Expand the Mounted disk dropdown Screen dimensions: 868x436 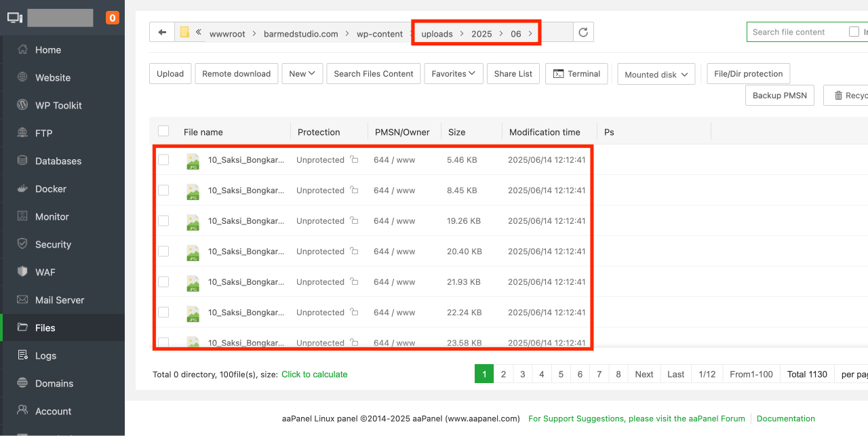point(656,75)
